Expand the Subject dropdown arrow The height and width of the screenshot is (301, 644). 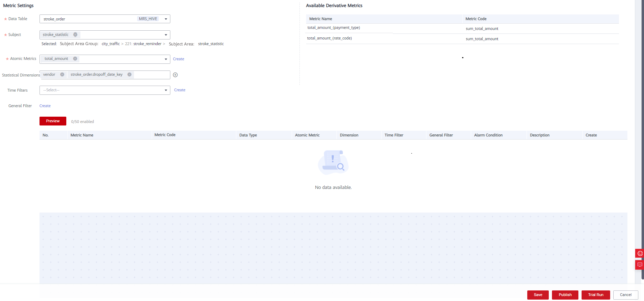[166, 35]
